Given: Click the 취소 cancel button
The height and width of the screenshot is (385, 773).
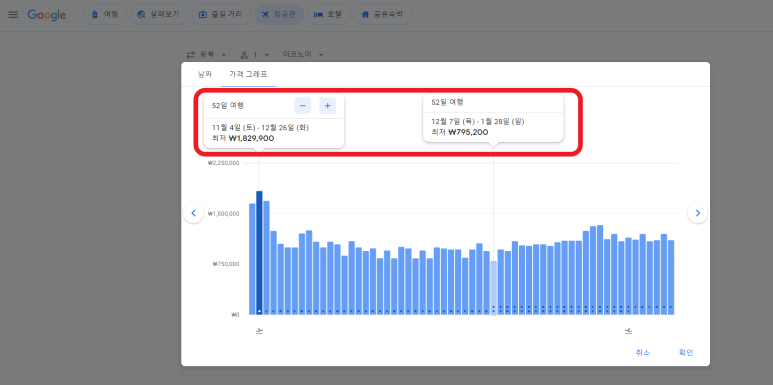Looking at the screenshot, I should (643, 352).
